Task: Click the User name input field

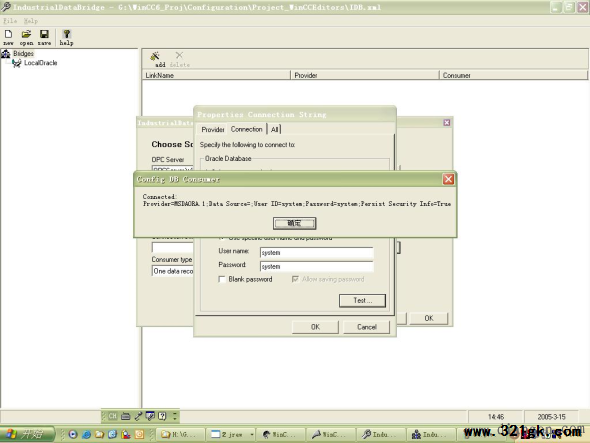Action: 316,253
